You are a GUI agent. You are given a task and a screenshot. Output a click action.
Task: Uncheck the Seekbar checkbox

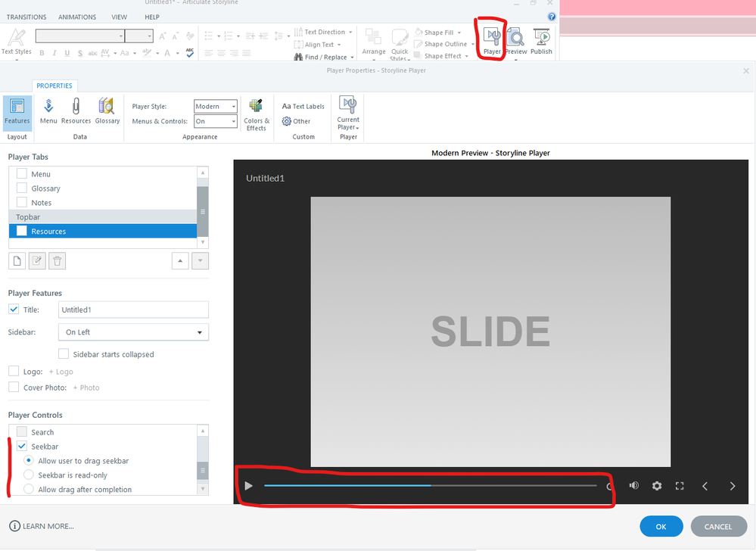[x=22, y=447]
